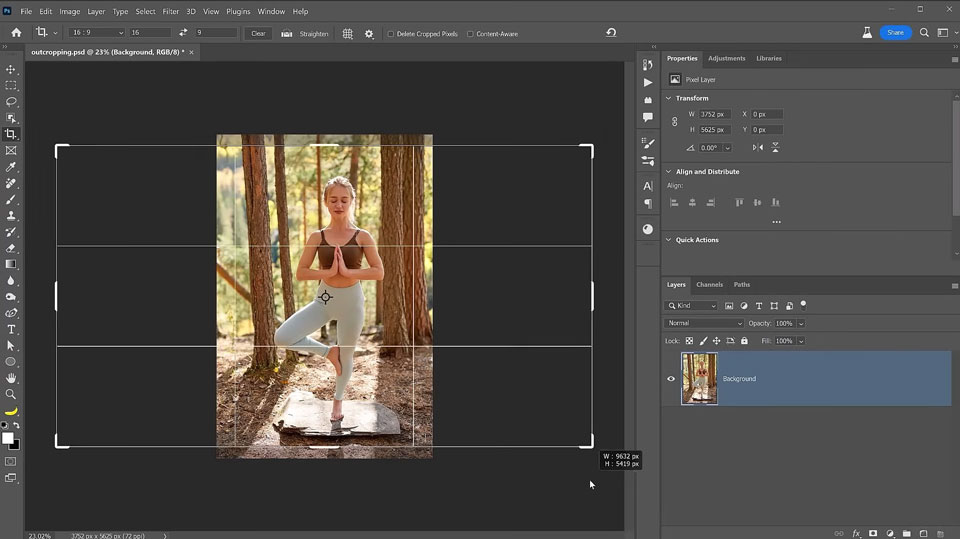Open the crop tool preset picker arrow
This screenshot has width=960, height=539.
pyautogui.click(x=55, y=33)
